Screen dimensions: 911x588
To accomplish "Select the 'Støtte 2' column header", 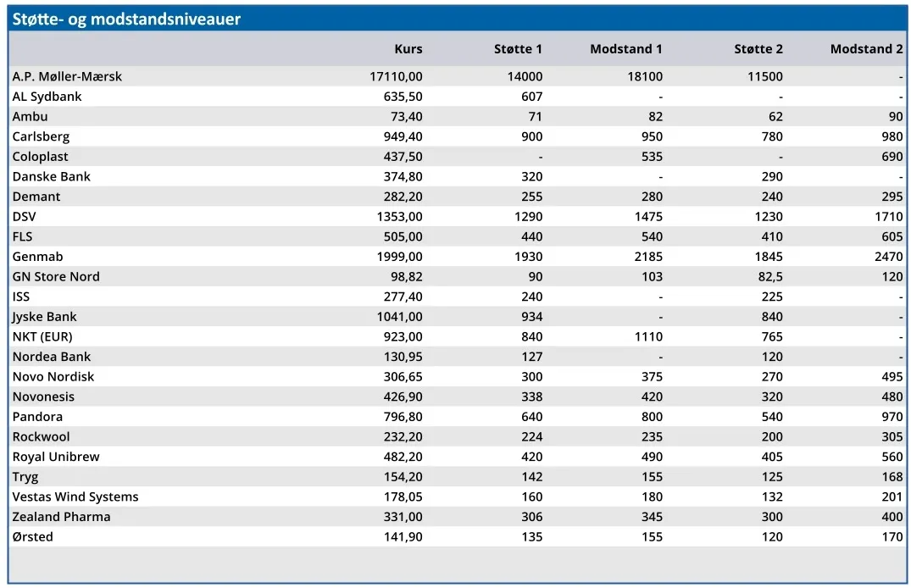I will pyautogui.click(x=758, y=49).
